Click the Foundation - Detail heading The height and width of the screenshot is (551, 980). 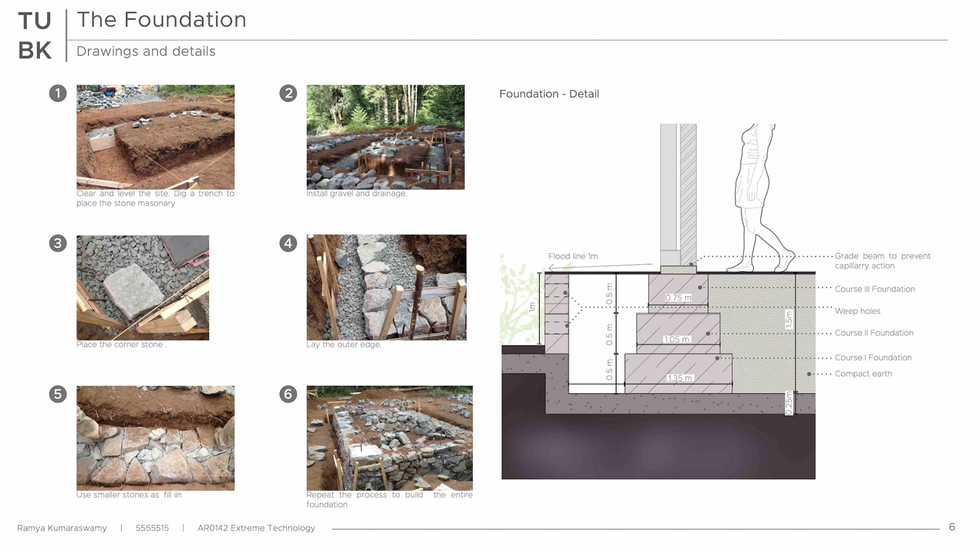point(549,94)
